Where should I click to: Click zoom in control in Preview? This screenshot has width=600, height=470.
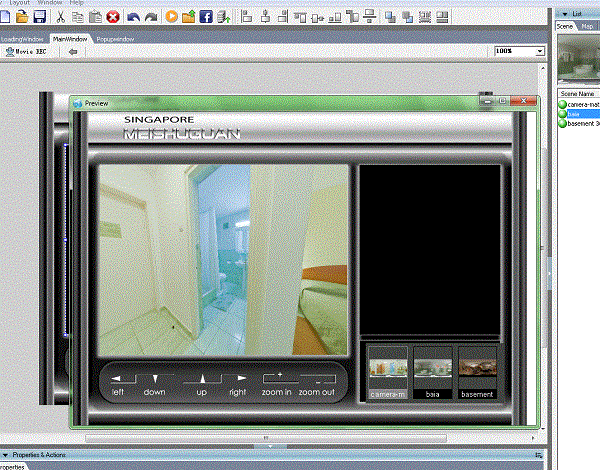(x=277, y=385)
